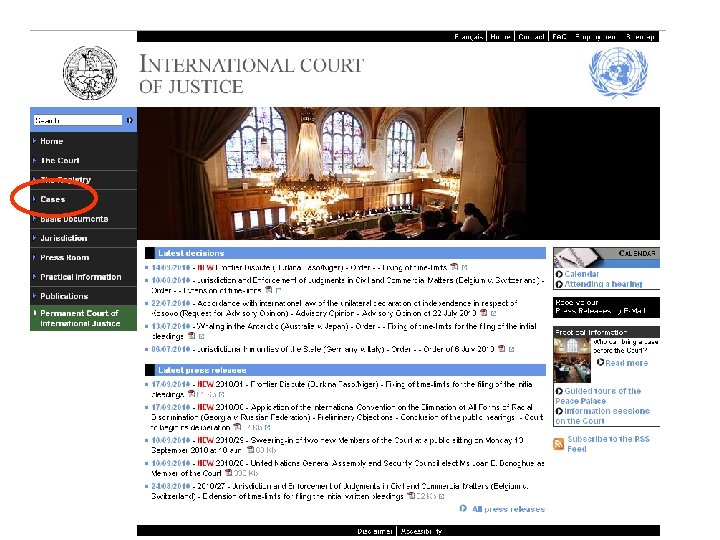
Task: Click the search go arrow button
Action: (129, 120)
